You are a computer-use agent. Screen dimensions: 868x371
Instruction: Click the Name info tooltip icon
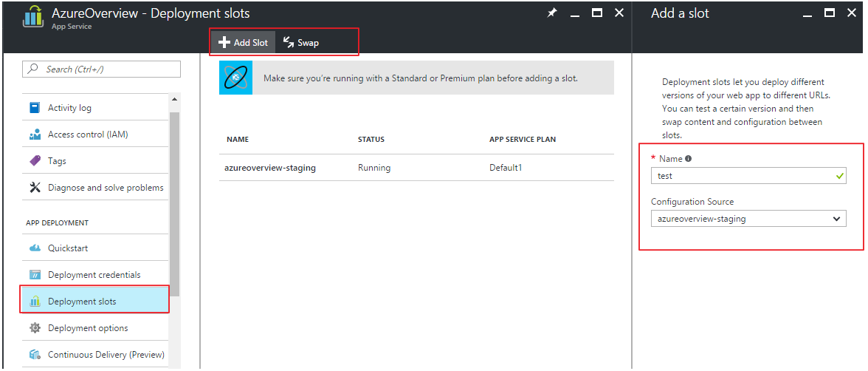click(x=688, y=159)
